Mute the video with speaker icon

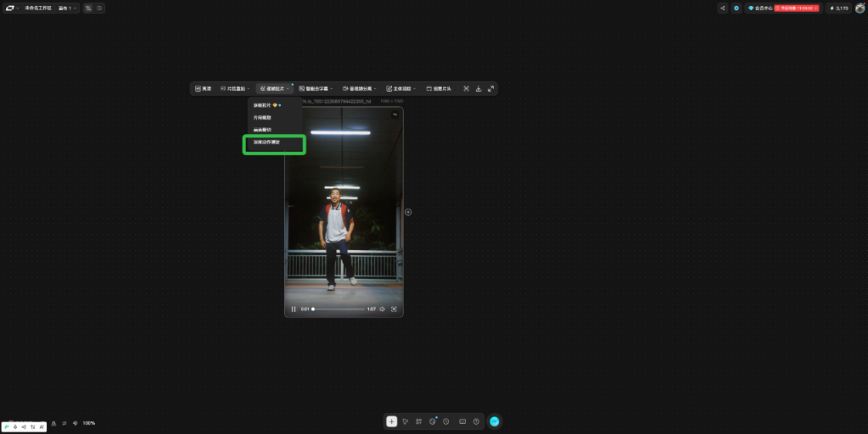click(382, 310)
